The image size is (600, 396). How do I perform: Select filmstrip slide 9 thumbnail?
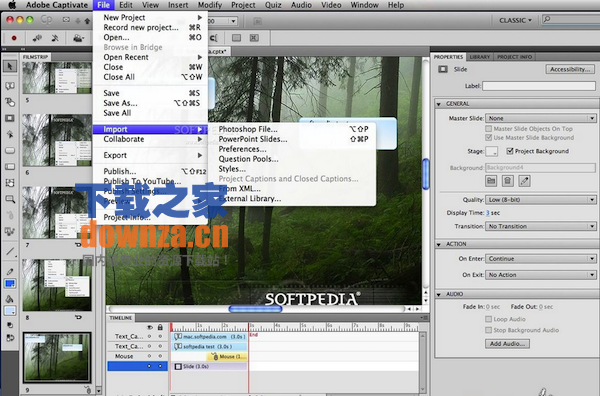click(x=57, y=357)
